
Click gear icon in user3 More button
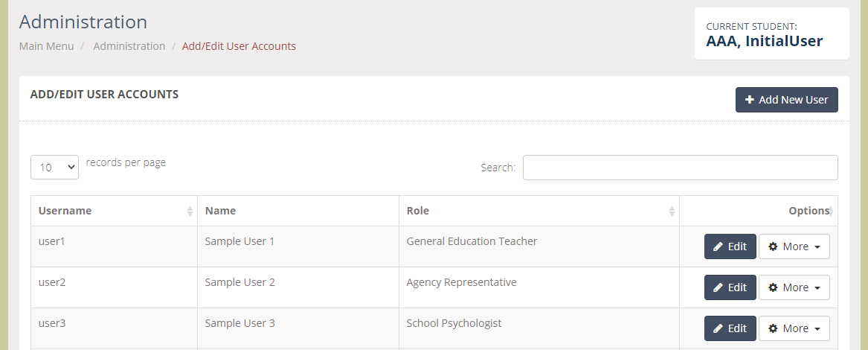774,329
